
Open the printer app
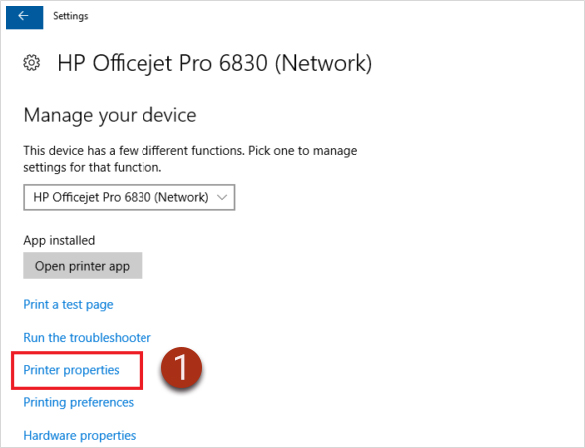click(82, 266)
